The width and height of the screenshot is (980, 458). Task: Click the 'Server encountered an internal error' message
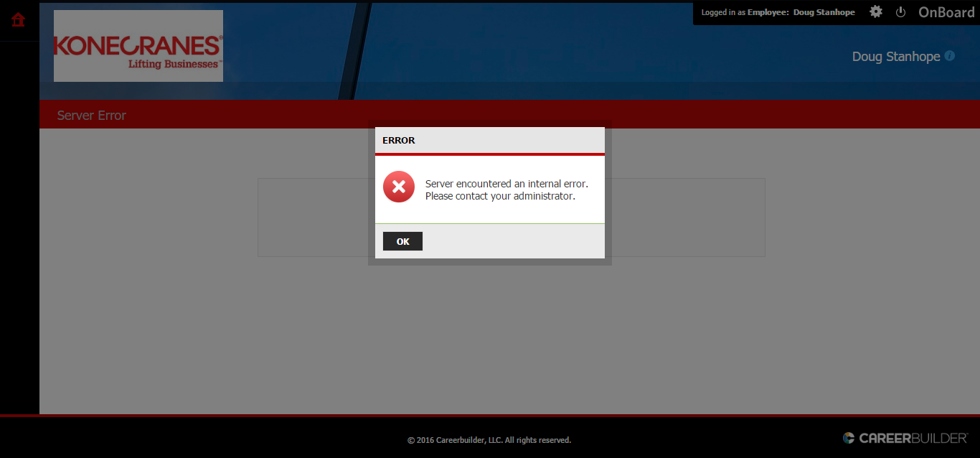click(x=507, y=184)
